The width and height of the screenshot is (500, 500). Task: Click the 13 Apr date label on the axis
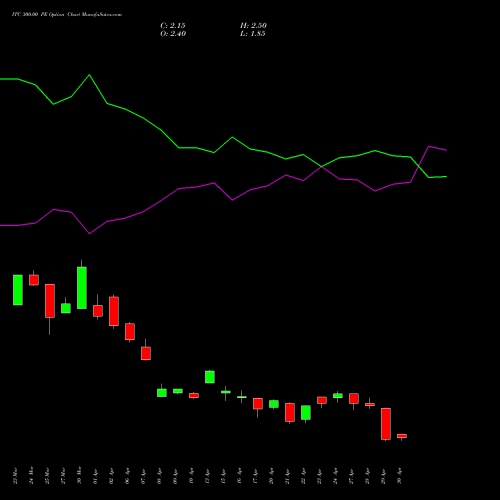(207, 476)
